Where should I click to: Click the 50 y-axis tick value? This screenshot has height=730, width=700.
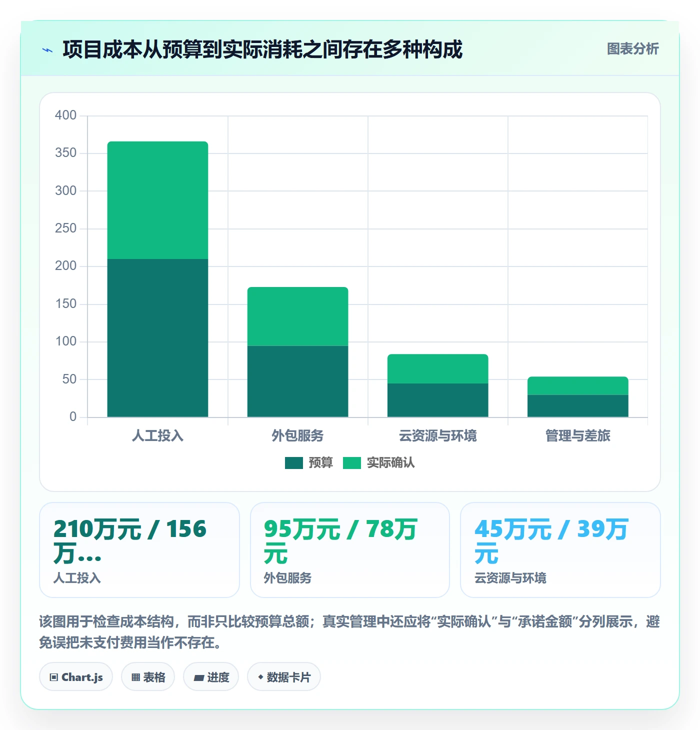69,379
